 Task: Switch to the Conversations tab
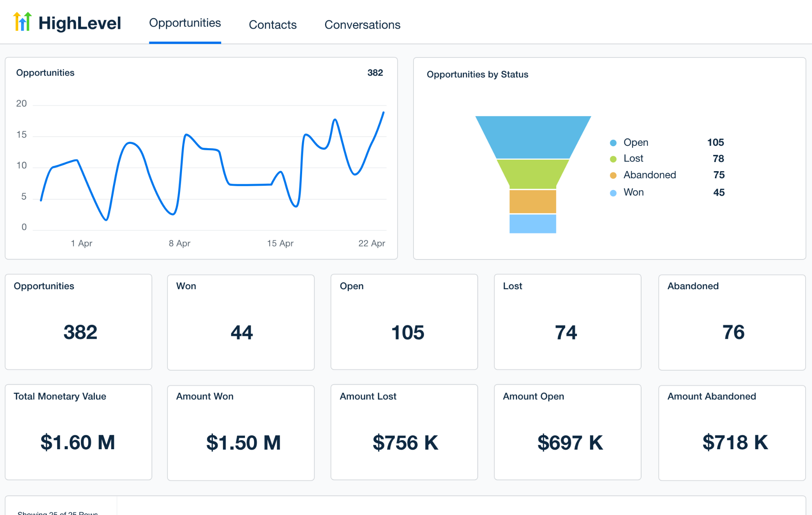click(x=362, y=25)
